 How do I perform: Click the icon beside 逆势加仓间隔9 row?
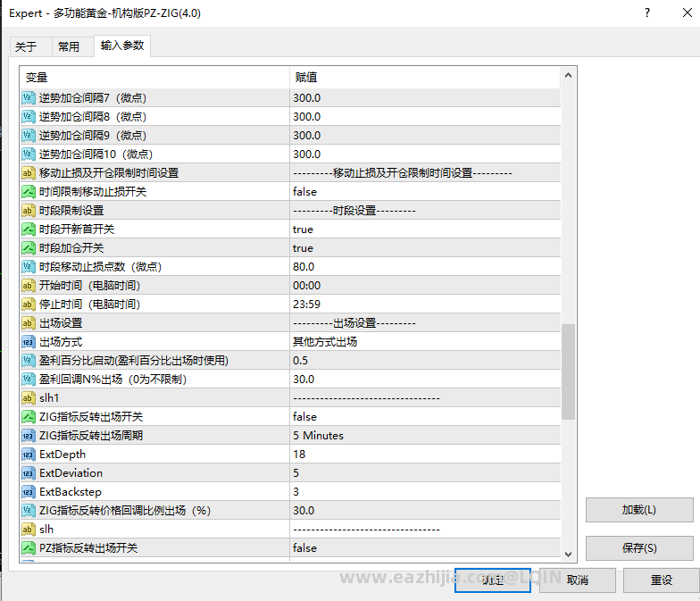point(29,136)
